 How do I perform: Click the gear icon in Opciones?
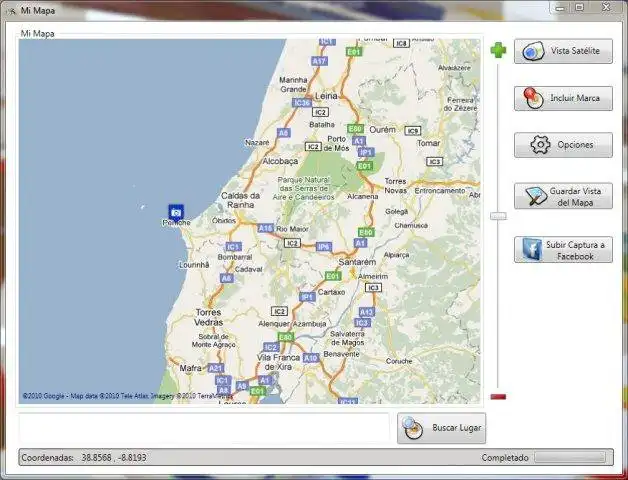pos(540,145)
